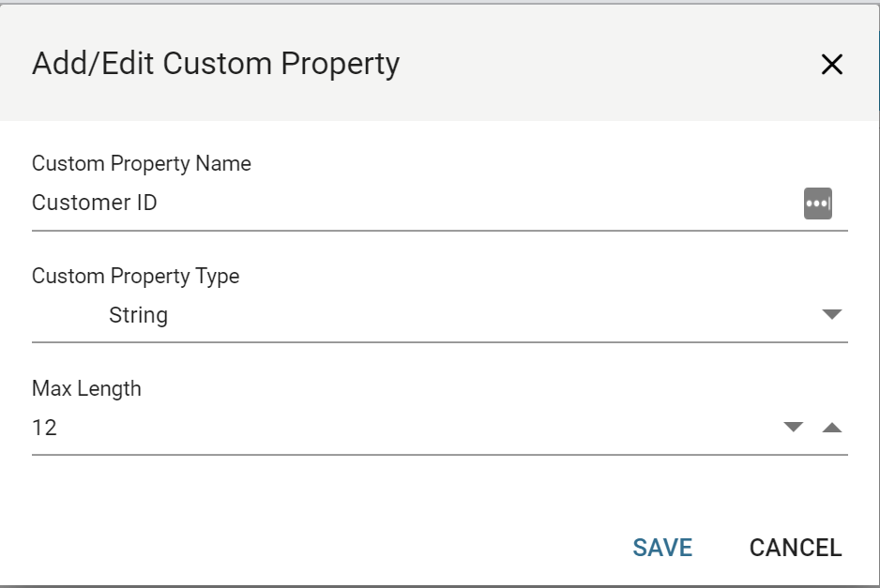Select the "Customer ID" text in the name field
Viewport: 880px width, 588px height.
94,203
